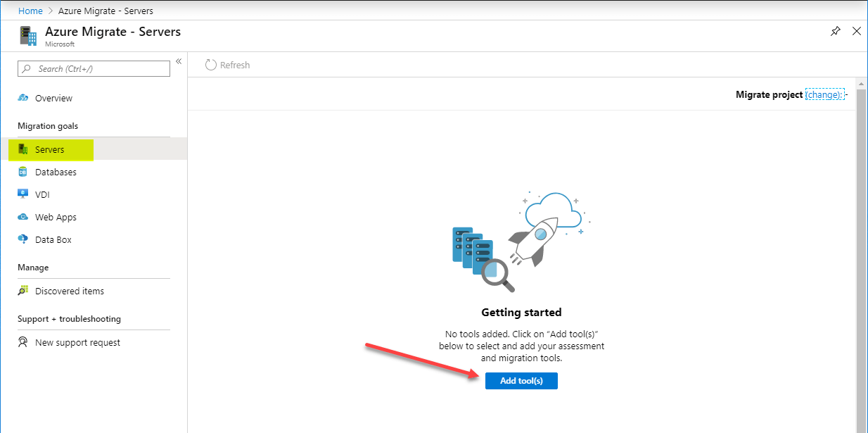Click the Overview cloud icon

pyautogui.click(x=23, y=98)
